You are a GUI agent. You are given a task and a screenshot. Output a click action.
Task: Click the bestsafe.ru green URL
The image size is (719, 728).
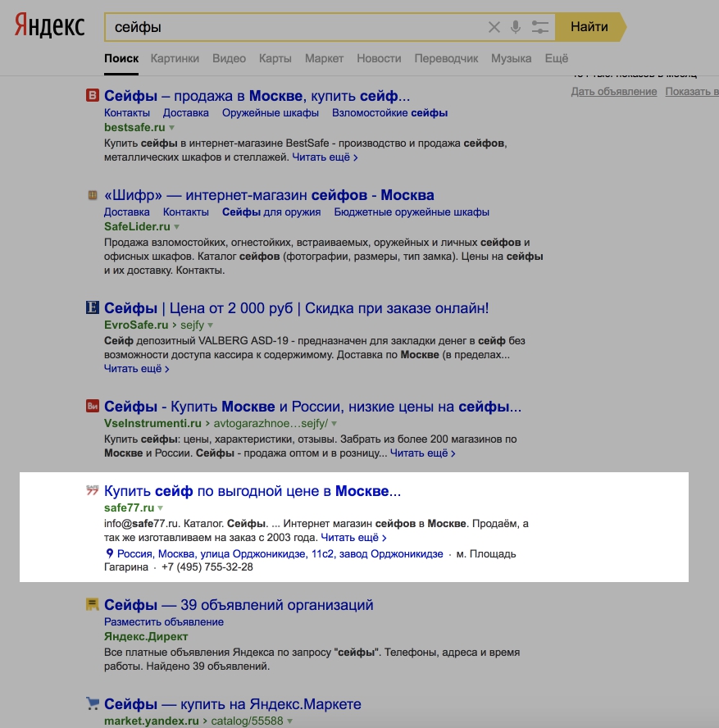[x=134, y=127]
